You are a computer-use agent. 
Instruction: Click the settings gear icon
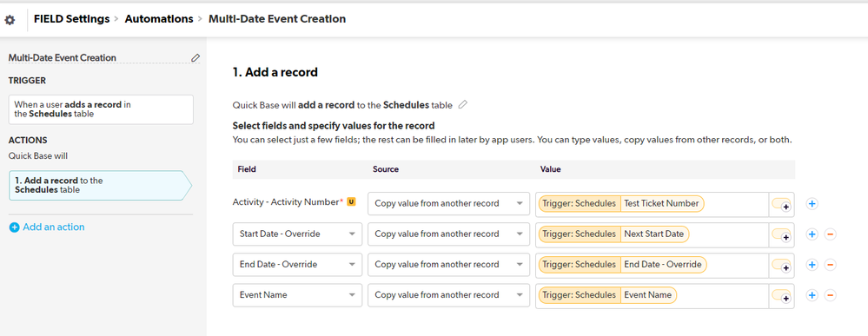point(10,20)
